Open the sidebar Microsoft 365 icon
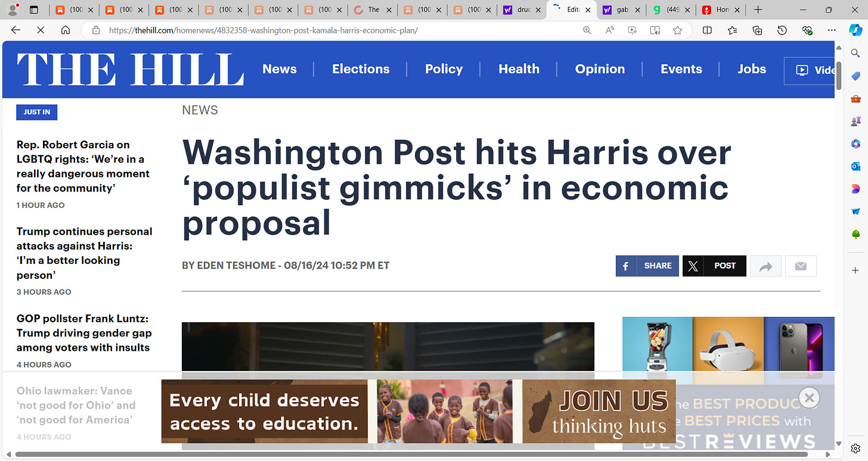 855,144
